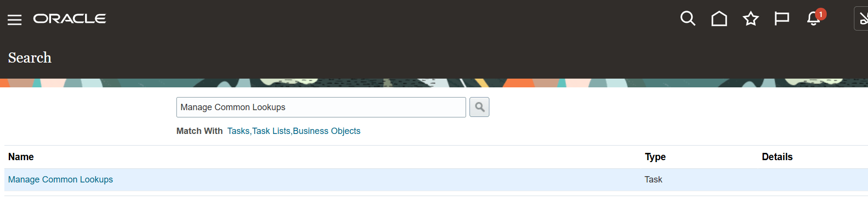
Task: Open global search magnifier in header
Action: coord(688,18)
